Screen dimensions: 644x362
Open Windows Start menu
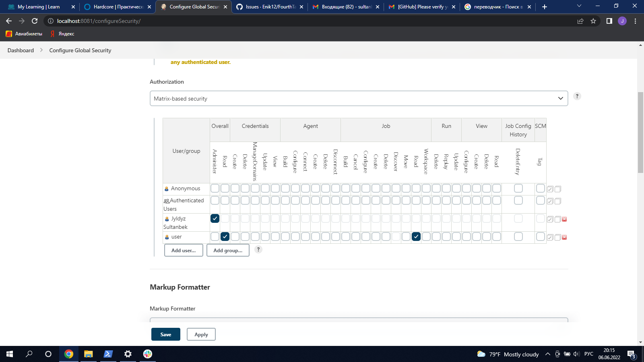click(x=10, y=354)
